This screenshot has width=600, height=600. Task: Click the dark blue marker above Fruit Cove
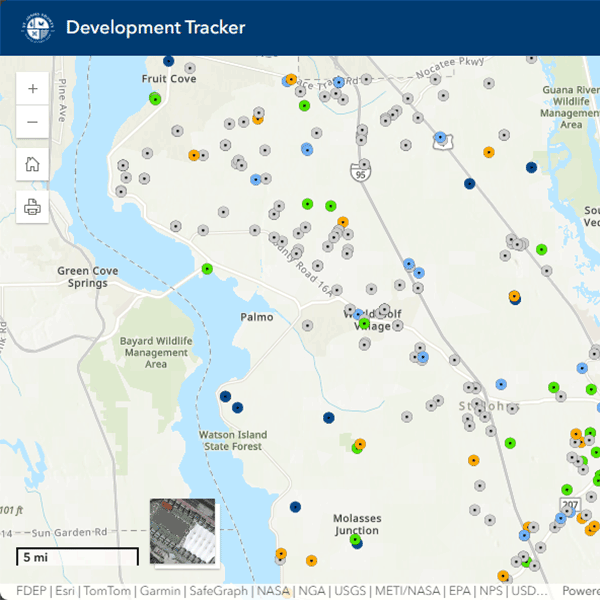pos(168,61)
